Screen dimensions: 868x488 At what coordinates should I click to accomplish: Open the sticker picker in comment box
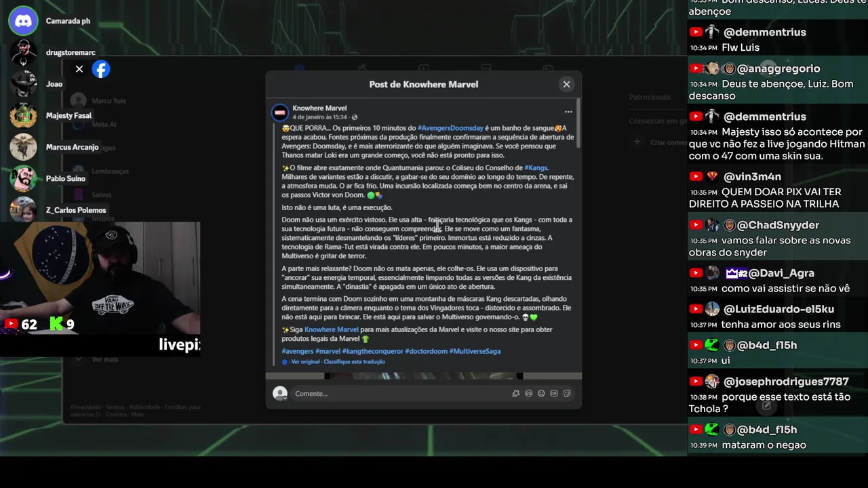click(567, 393)
